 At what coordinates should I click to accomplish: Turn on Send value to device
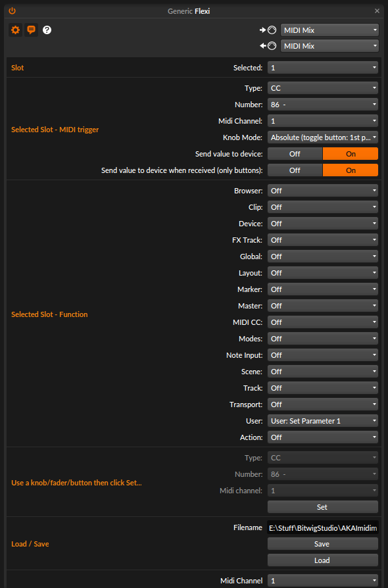pyautogui.click(x=351, y=154)
